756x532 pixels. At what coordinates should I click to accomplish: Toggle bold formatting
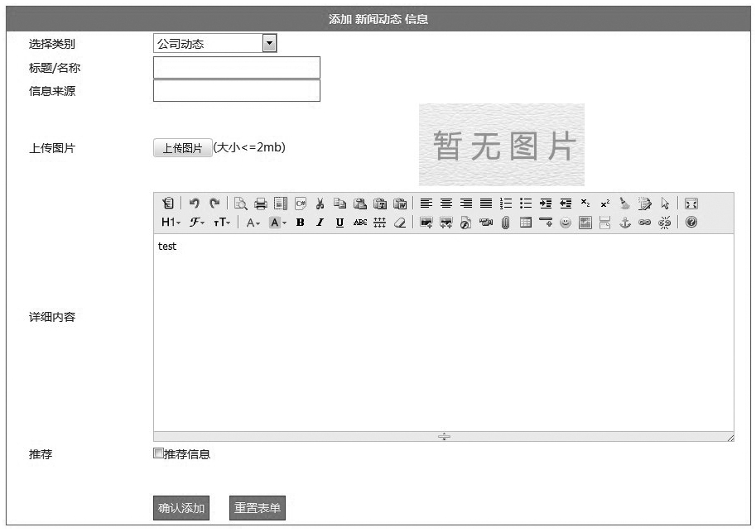[301, 222]
